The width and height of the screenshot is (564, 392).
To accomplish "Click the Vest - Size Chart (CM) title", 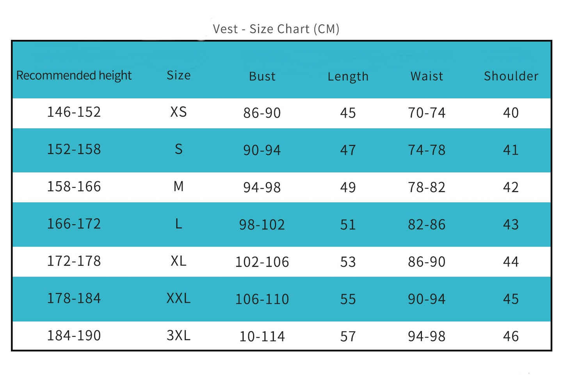I will [x=276, y=29].
